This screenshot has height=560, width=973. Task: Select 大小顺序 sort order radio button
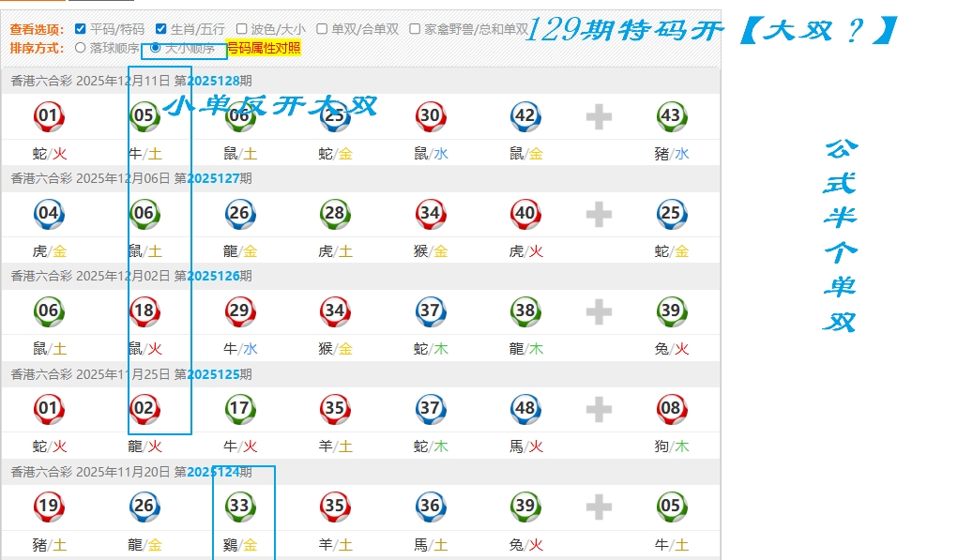[x=156, y=47]
